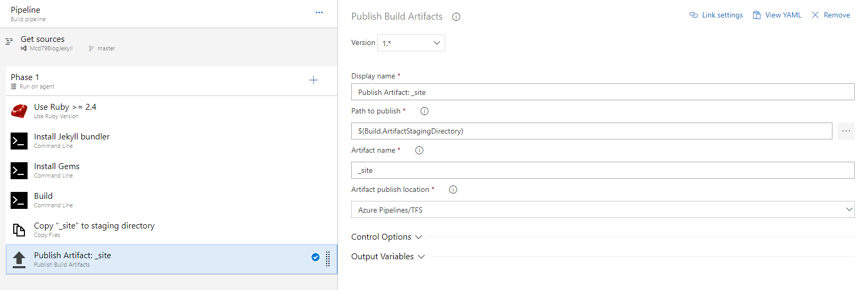This screenshot has width=868, height=290.
Task: Click the Publish Artifact upload icon
Action: (x=19, y=259)
